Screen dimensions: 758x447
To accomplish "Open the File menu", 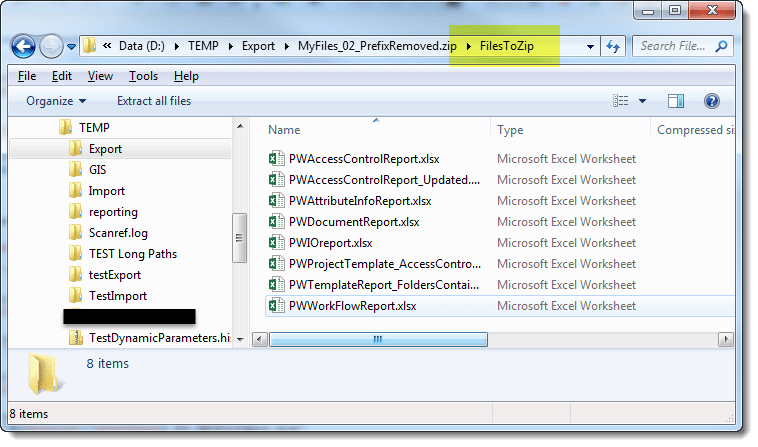I will [x=27, y=76].
